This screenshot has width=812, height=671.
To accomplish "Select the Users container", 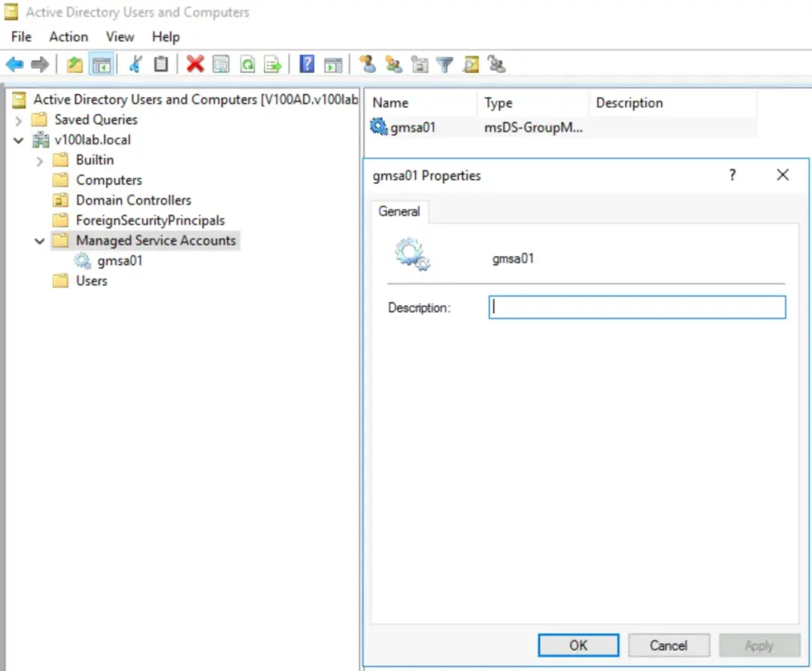I will 92,281.
